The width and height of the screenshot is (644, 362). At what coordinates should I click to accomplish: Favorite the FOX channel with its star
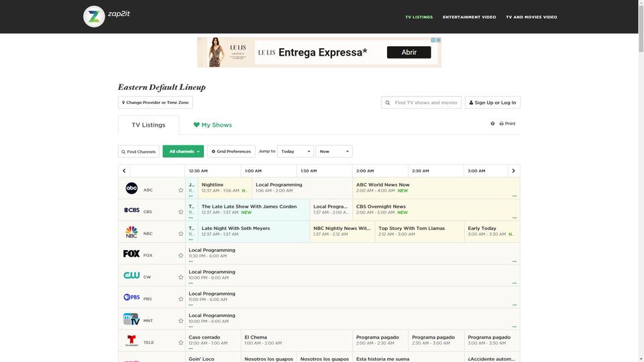tap(180, 255)
